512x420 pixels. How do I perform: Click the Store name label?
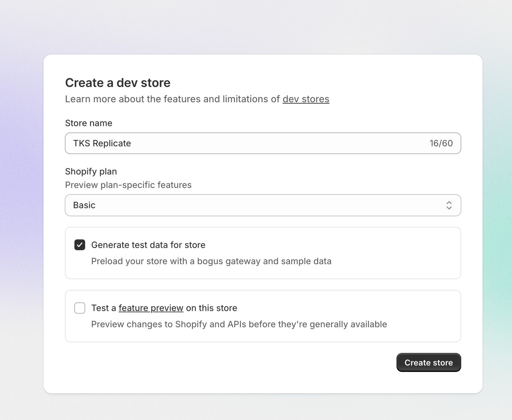click(x=89, y=123)
